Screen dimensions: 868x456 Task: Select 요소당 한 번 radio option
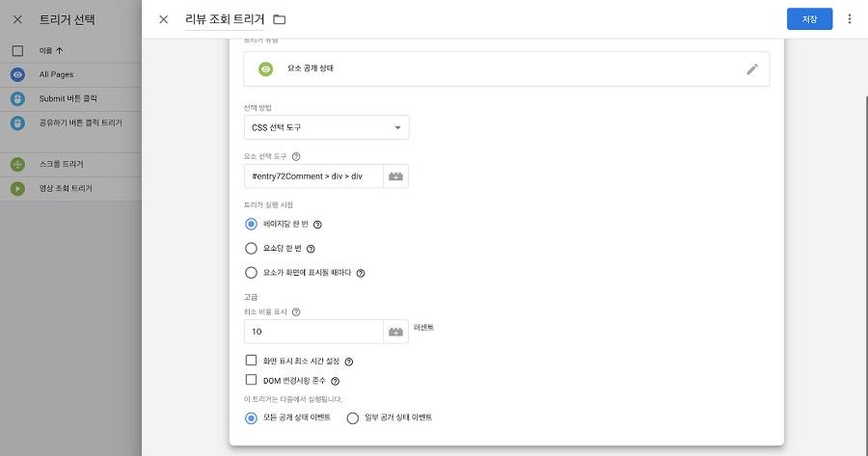[251, 249]
